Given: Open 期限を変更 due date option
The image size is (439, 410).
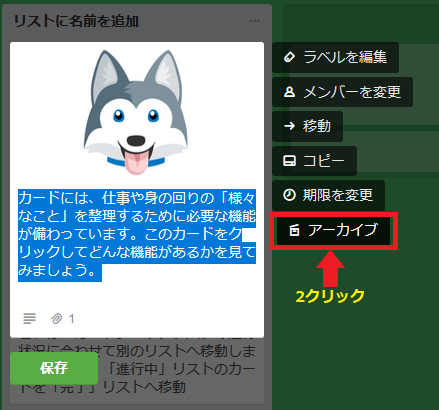Looking at the screenshot, I should pos(328,195).
